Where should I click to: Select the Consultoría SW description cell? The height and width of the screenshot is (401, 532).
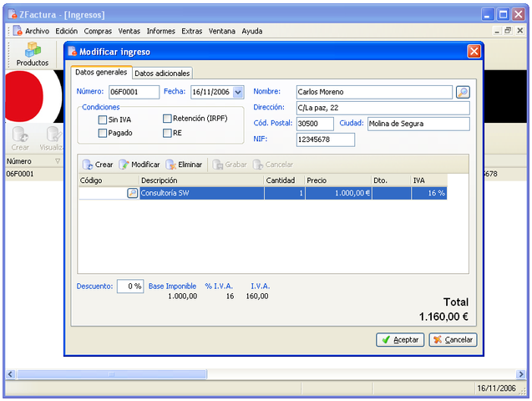pos(201,193)
